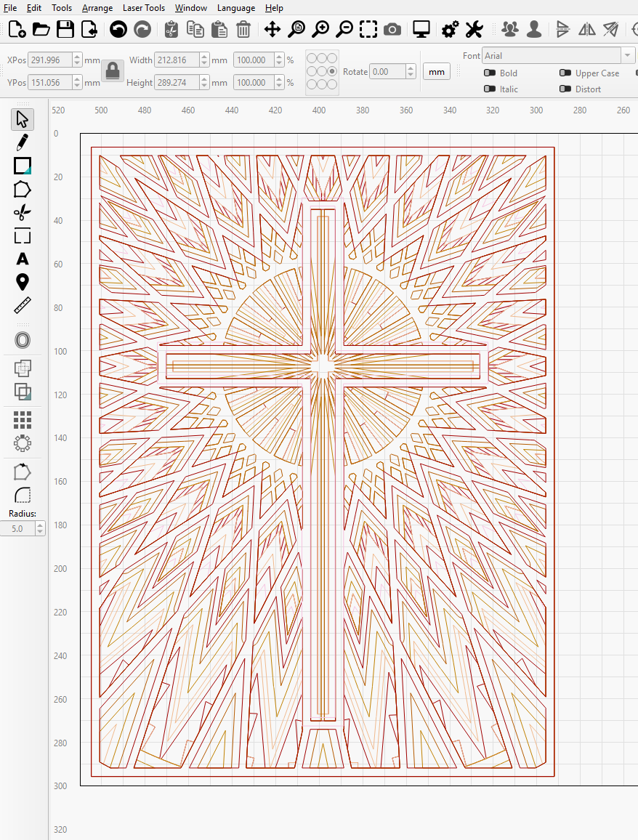Create a new file with the New icon

click(17, 29)
